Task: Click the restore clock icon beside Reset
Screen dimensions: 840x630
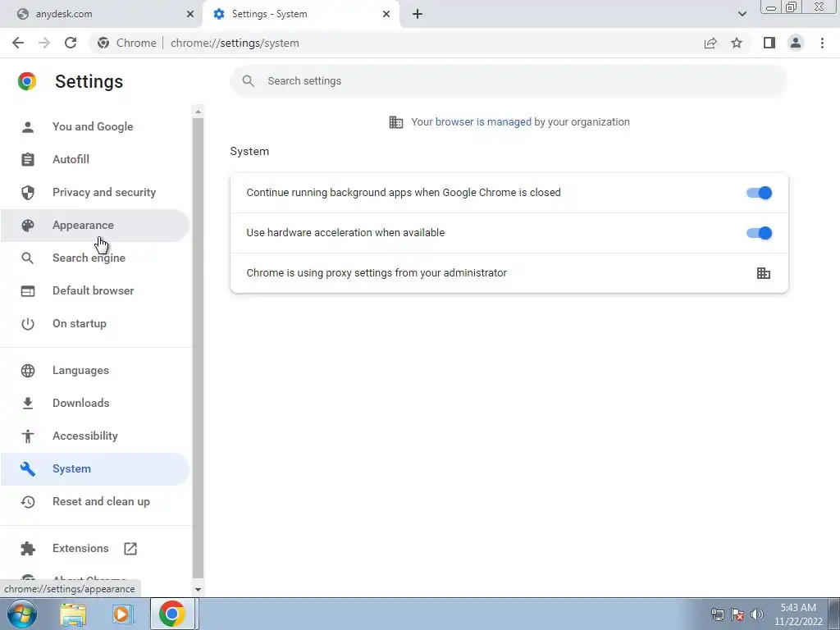Action: 28,501
